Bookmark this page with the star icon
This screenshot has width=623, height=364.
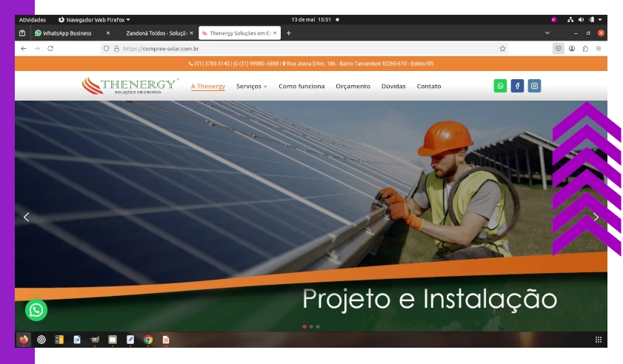point(502,48)
